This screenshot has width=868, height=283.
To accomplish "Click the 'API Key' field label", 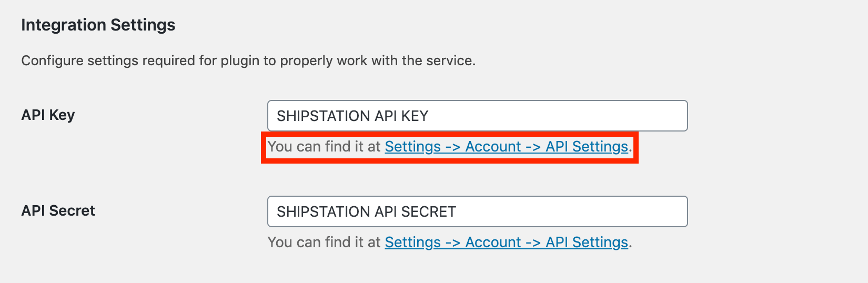I will coord(48,115).
